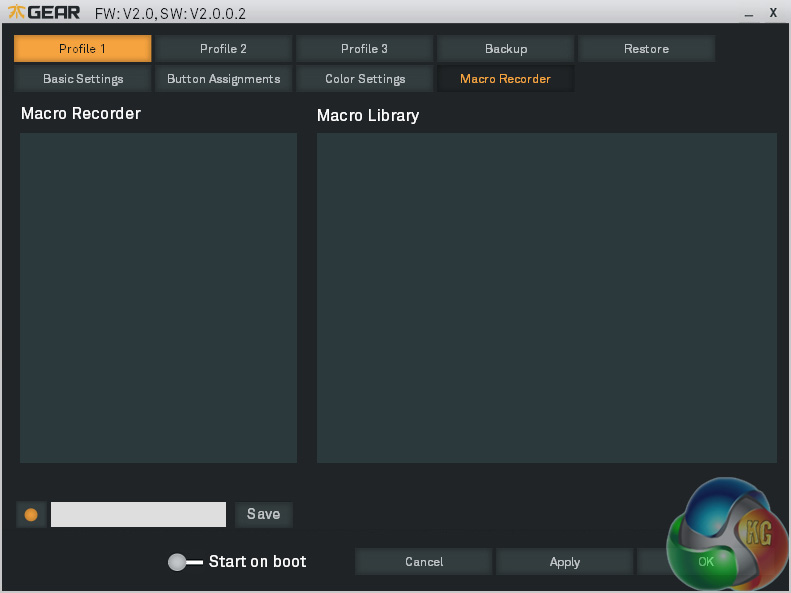Screen dimensions: 791x593
Task: Open the Basic Settings tab
Action: pyautogui.click(x=83, y=79)
